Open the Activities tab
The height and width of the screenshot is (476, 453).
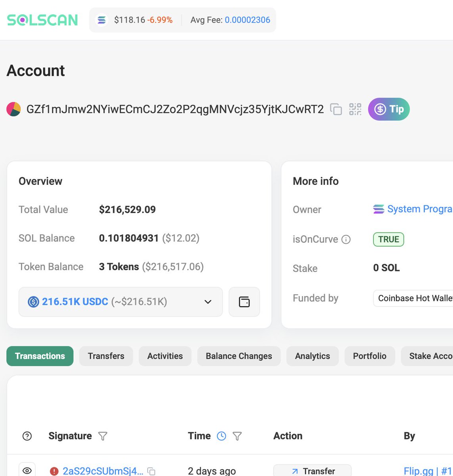tap(165, 356)
